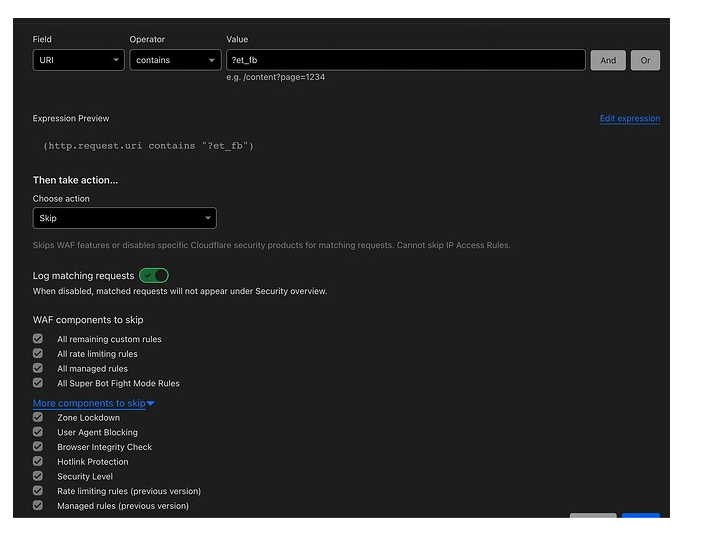Uncheck Rate limiting rules (previous version)
The image size is (714, 537).
[x=38, y=491]
